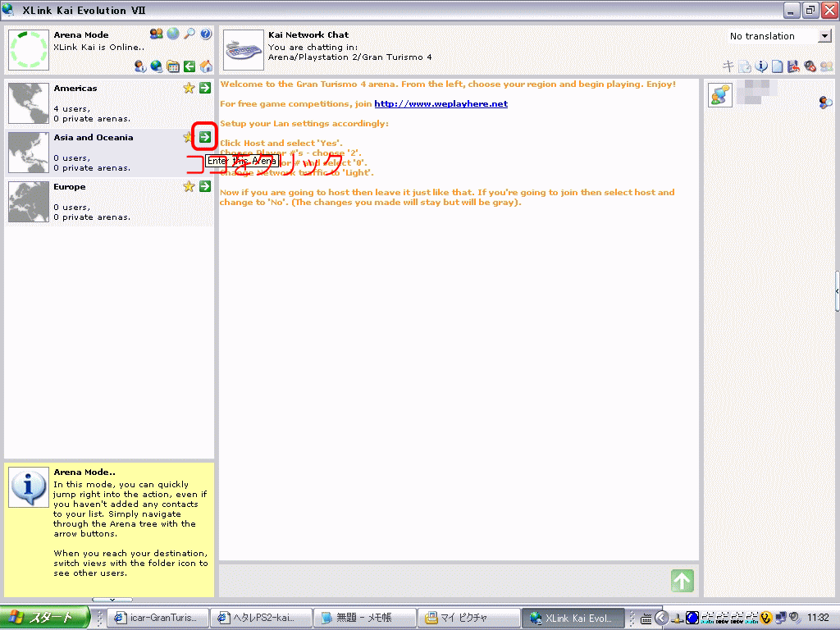
Task: Switch to ヘタレPS2-kai taskbar window
Action: (260, 618)
